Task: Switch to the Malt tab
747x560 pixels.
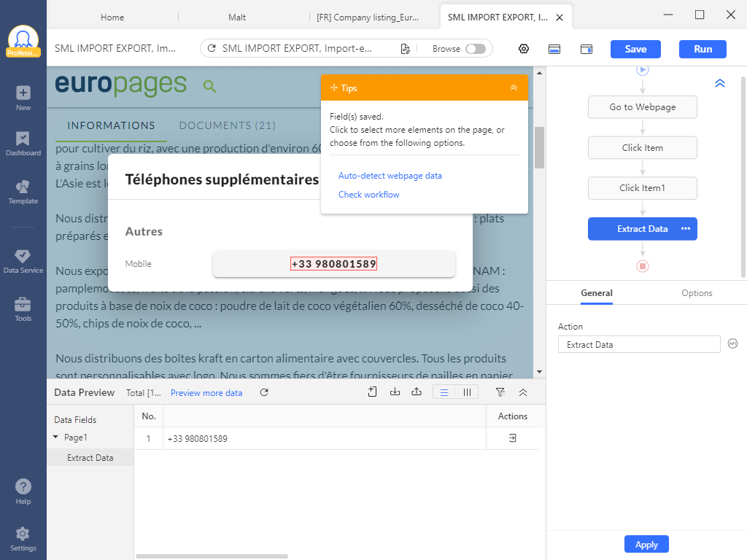Action: 237,17
